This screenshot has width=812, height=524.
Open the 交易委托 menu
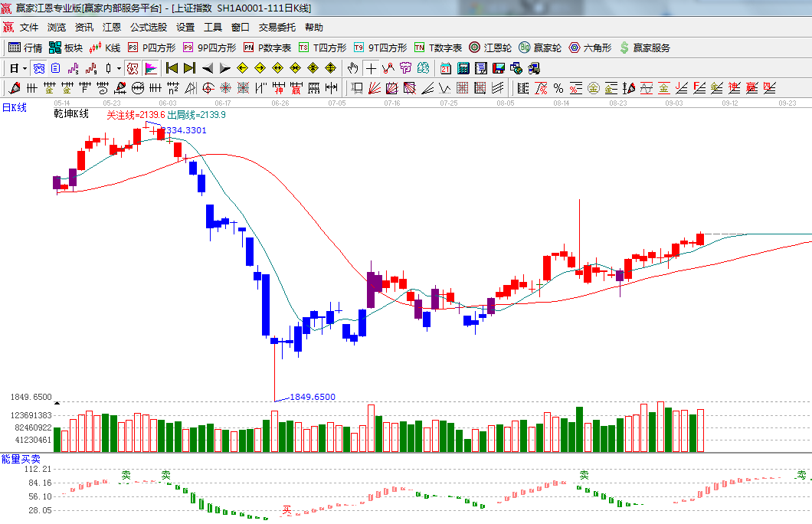pos(277,27)
